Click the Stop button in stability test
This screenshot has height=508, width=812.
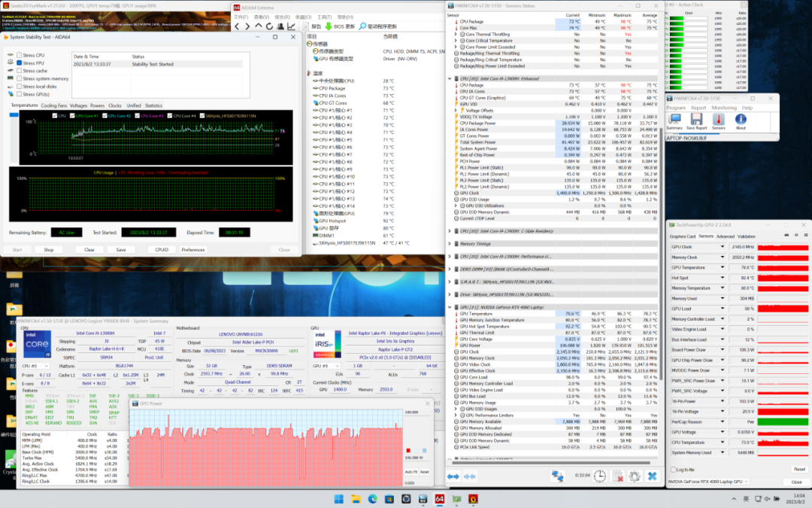tap(48, 250)
